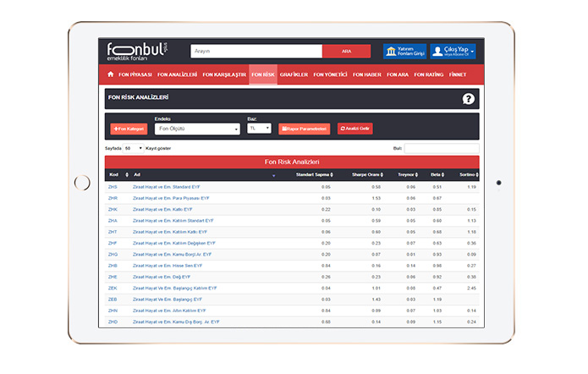Click the Arayın search field
Image resolution: width=588 pixels, height=374 pixels.
point(256,52)
